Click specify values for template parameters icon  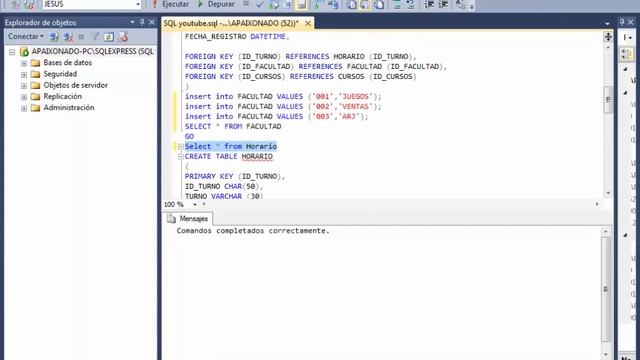pos(460,4)
